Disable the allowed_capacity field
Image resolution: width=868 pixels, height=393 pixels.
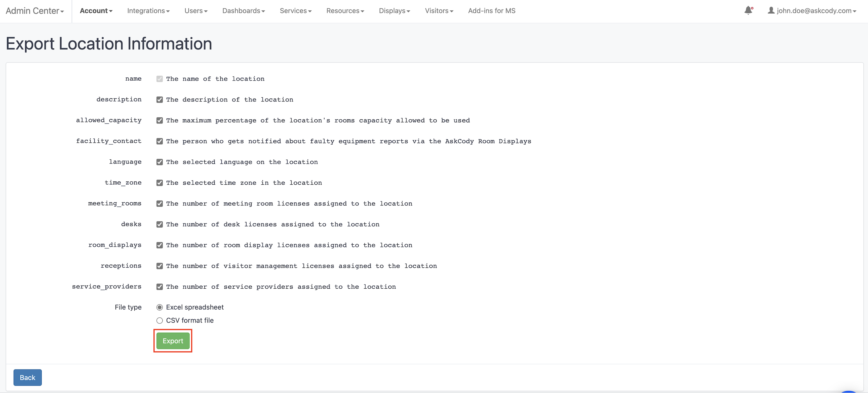pos(159,120)
